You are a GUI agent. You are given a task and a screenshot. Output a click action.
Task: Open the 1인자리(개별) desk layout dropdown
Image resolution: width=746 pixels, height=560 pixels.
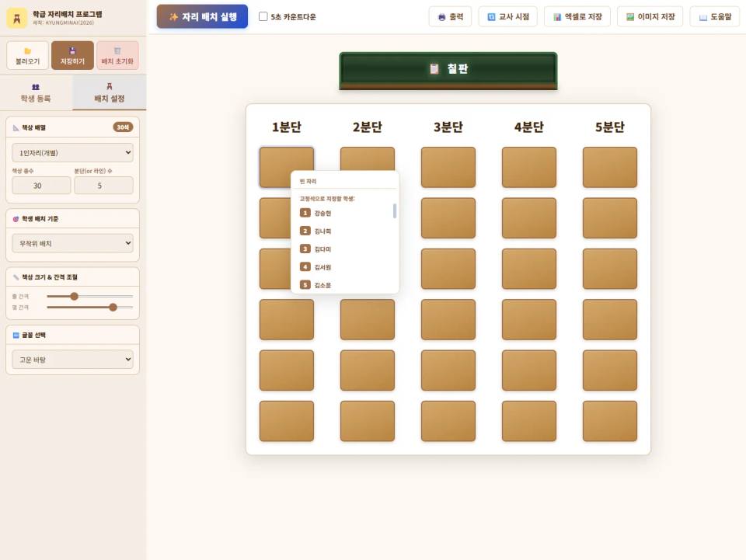[72, 152]
